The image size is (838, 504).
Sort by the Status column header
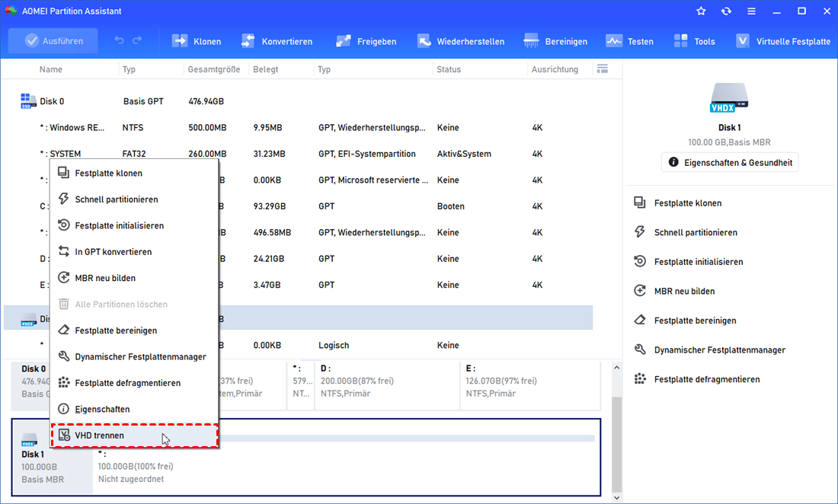point(449,69)
